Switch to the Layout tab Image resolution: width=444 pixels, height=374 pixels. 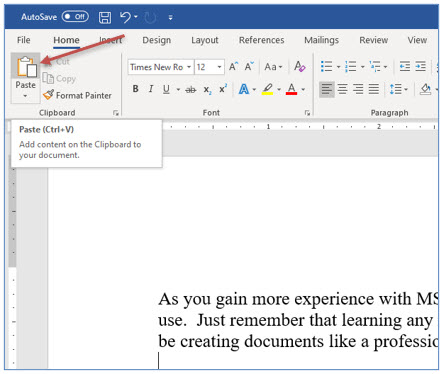[205, 40]
